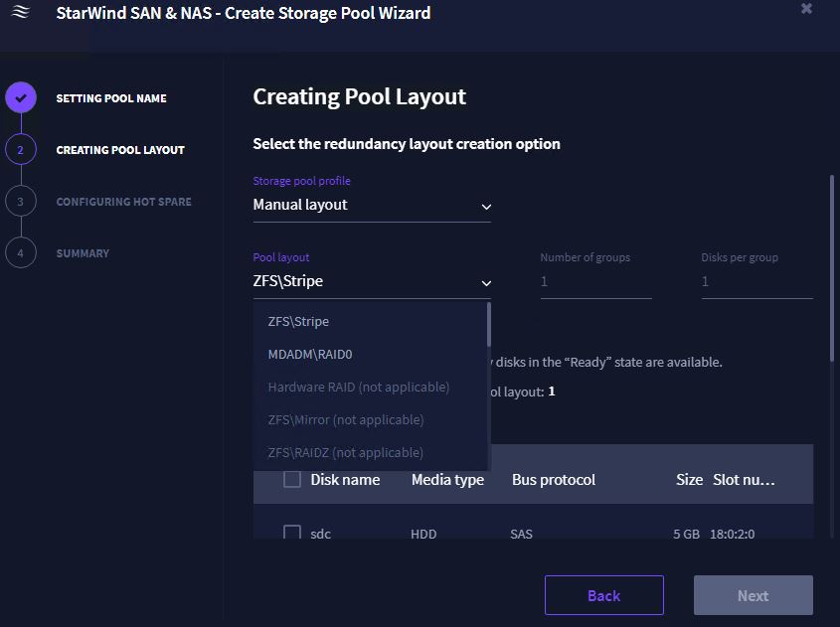Click the Back button
The width and height of the screenshot is (840, 627).
[x=604, y=595]
